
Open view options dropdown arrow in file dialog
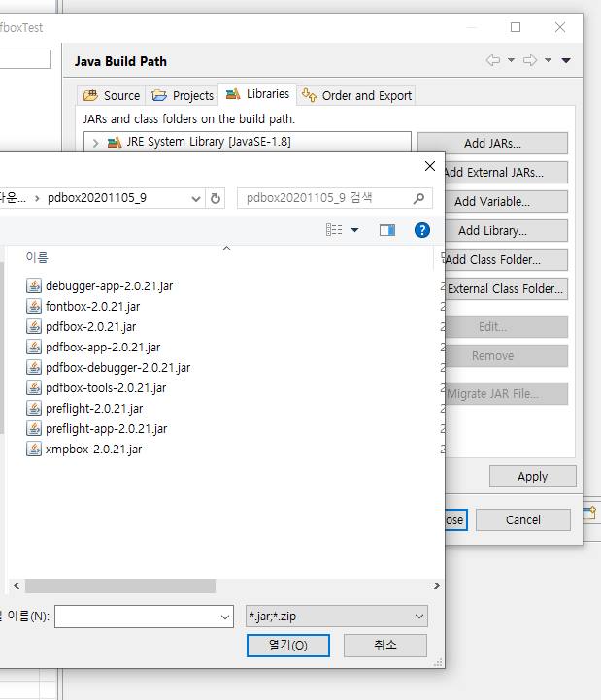354,230
